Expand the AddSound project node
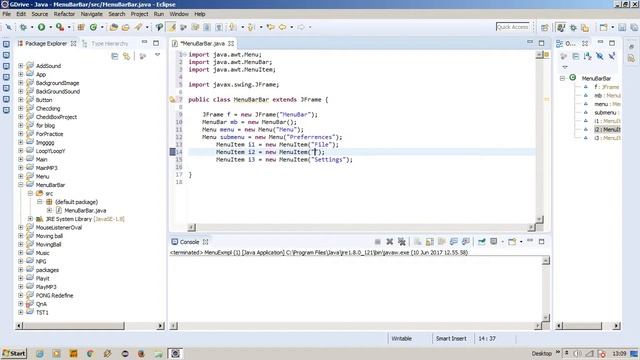This screenshot has height=360, width=640. pos(20,66)
